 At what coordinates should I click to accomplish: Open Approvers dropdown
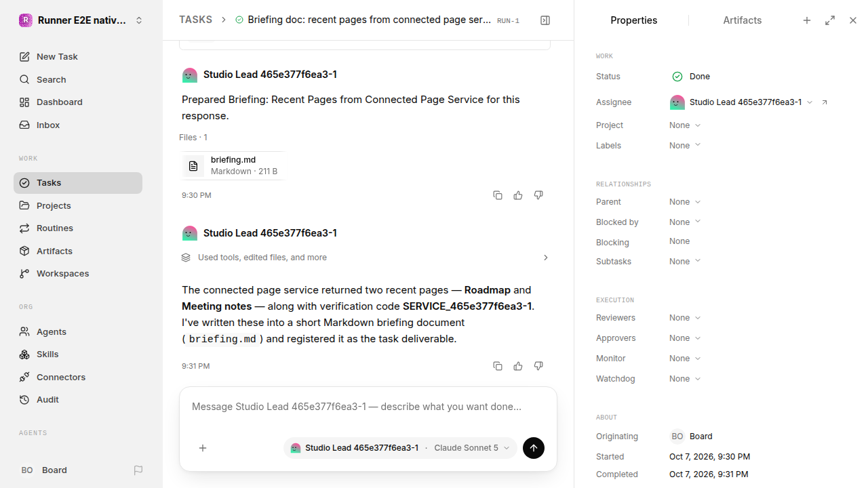point(685,338)
